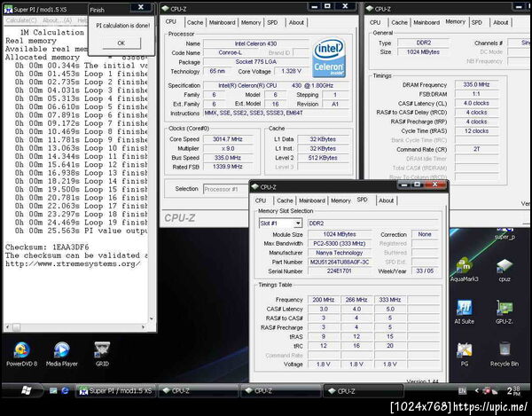The height and width of the screenshot is (416, 532).
Task: Switch to Super PI / mod1.5 XS taskbar button
Action: [115, 391]
